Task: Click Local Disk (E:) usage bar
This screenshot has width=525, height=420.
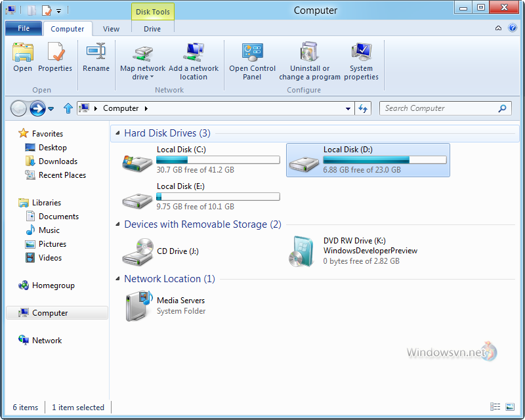Action: (218, 196)
